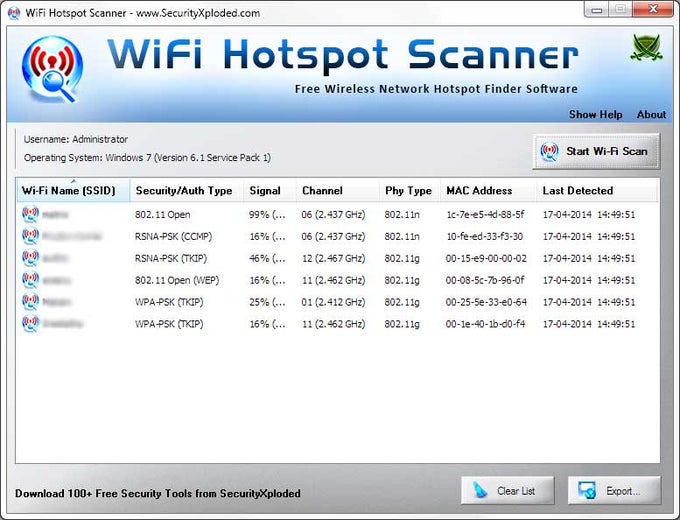This screenshot has width=680, height=520.
Task: Select the 12 (2.467 GHz) channel cell
Action: (333, 258)
